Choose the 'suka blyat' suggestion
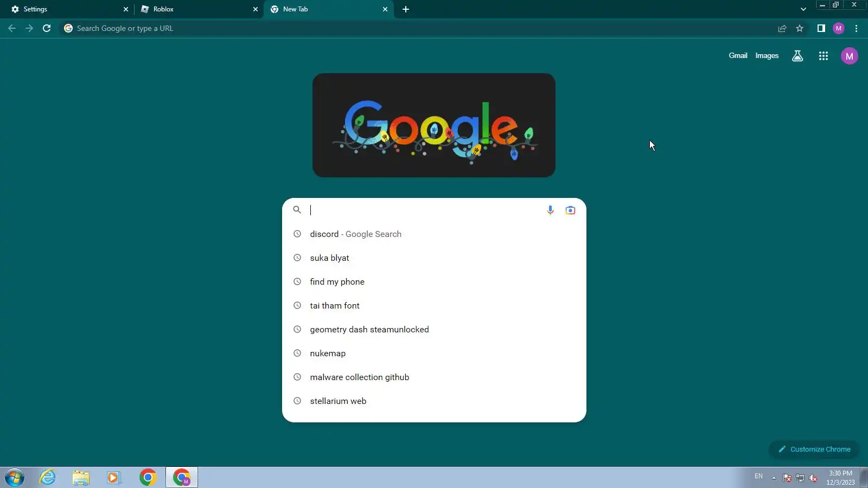868x488 pixels. point(434,258)
